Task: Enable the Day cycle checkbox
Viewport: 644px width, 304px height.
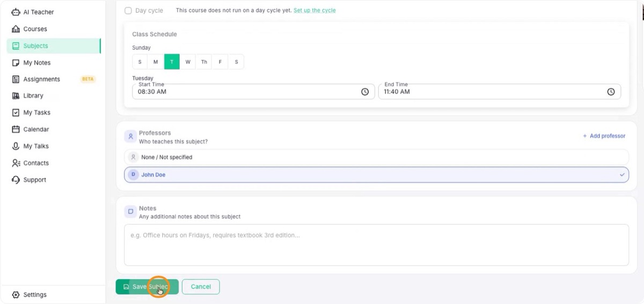Action: pos(128,11)
